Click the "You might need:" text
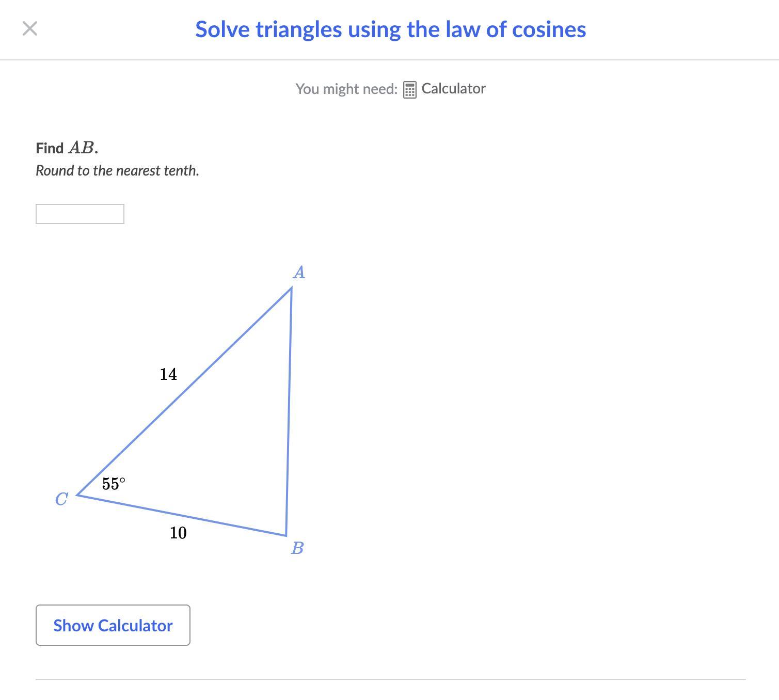 pyautogui.click(x=346, y=89)
